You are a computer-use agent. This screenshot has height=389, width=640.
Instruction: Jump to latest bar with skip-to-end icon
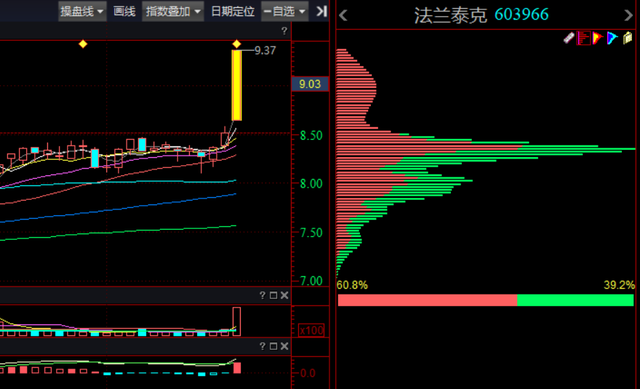322,11
